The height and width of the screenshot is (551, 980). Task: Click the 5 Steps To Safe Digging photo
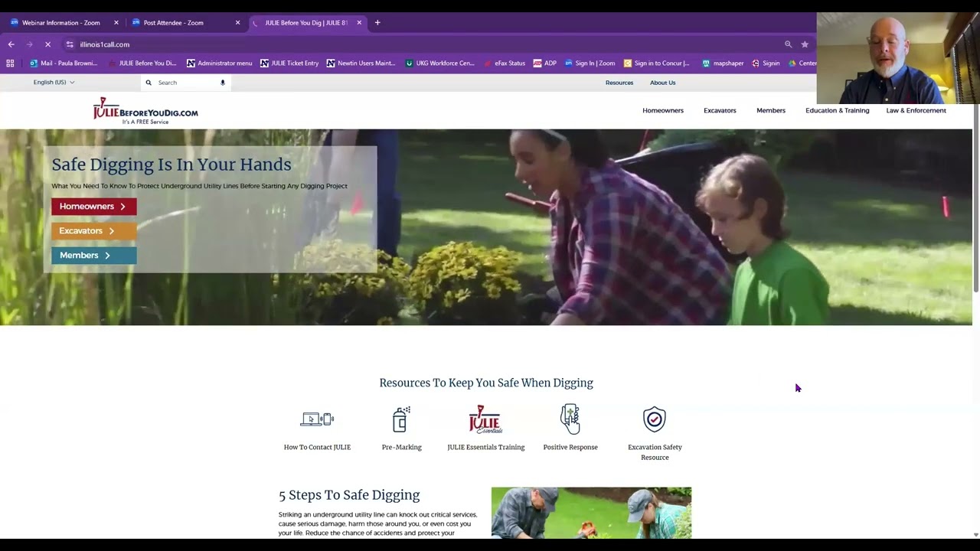591,513
